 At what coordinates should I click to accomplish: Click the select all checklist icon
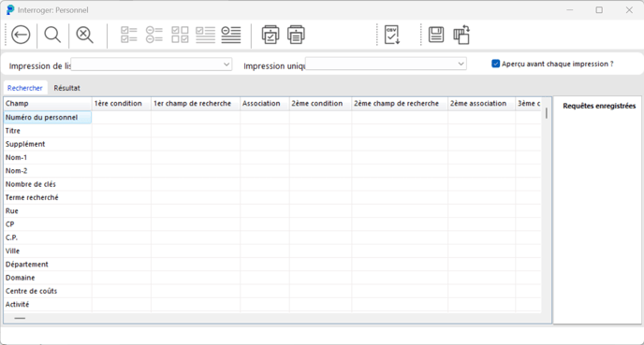coord(129,35)
